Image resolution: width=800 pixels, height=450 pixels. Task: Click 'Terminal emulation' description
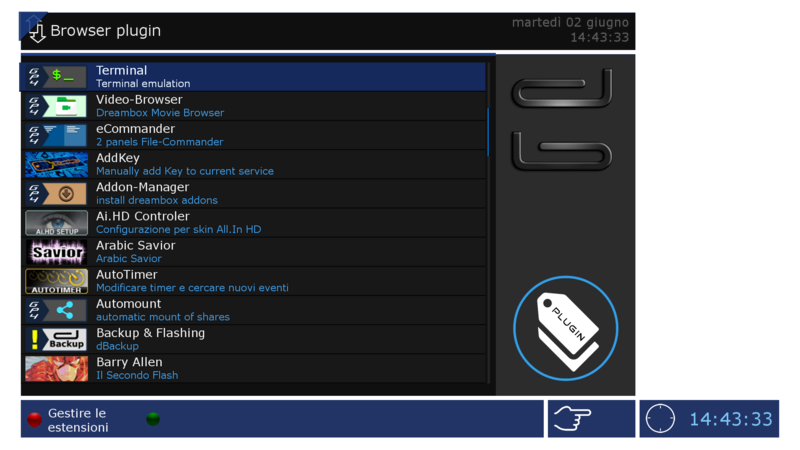click(143, 84)
